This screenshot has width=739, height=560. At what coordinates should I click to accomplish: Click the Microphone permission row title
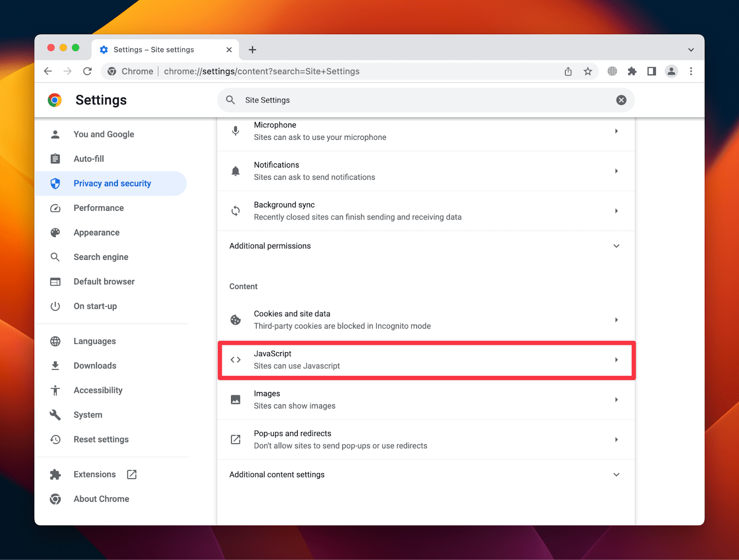click(x=275, y=125)
